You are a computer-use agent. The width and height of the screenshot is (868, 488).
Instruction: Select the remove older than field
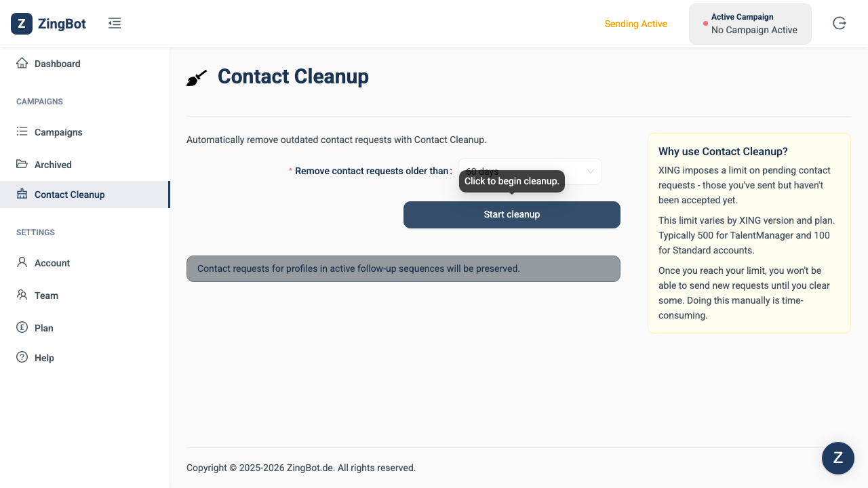pos(530,171)
